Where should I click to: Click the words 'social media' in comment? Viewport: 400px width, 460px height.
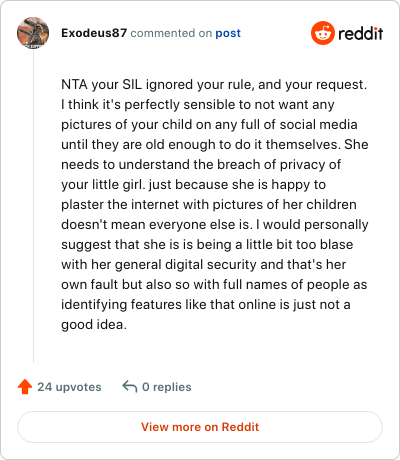[x=318, y=125]
